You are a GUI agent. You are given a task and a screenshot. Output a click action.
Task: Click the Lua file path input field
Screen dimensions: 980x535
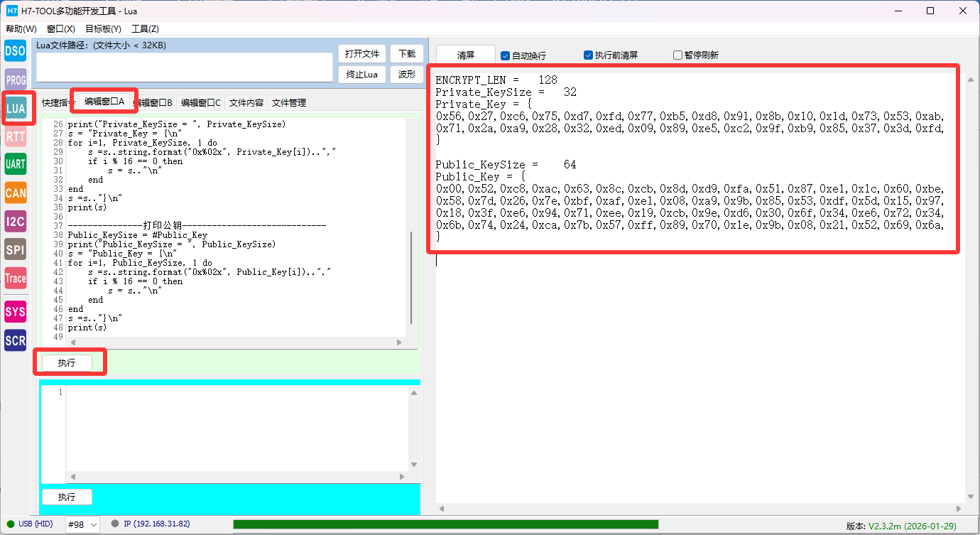(x=185, y=67)
